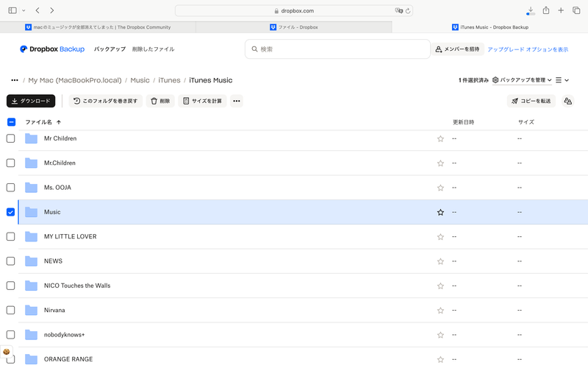Screen dimensions: 588x368
Task: Click the ダウンロード button
Action: coord(31,101)
